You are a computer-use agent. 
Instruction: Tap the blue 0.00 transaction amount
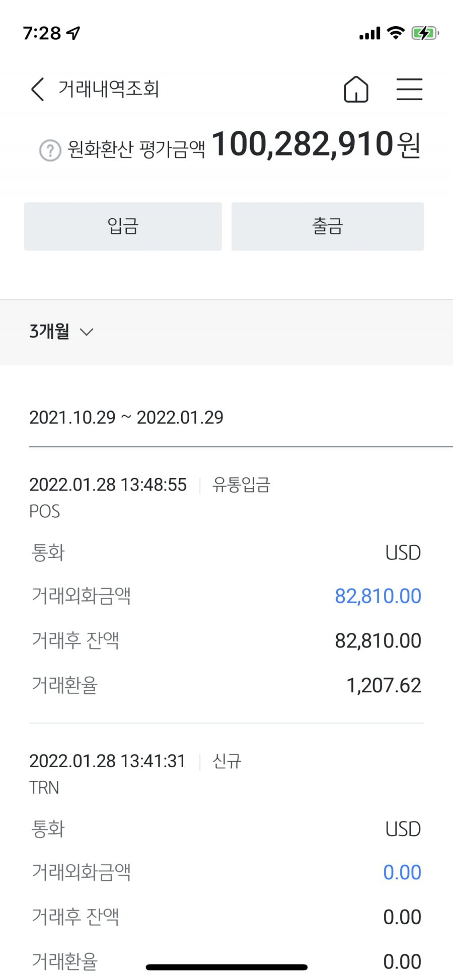(402, 872)
